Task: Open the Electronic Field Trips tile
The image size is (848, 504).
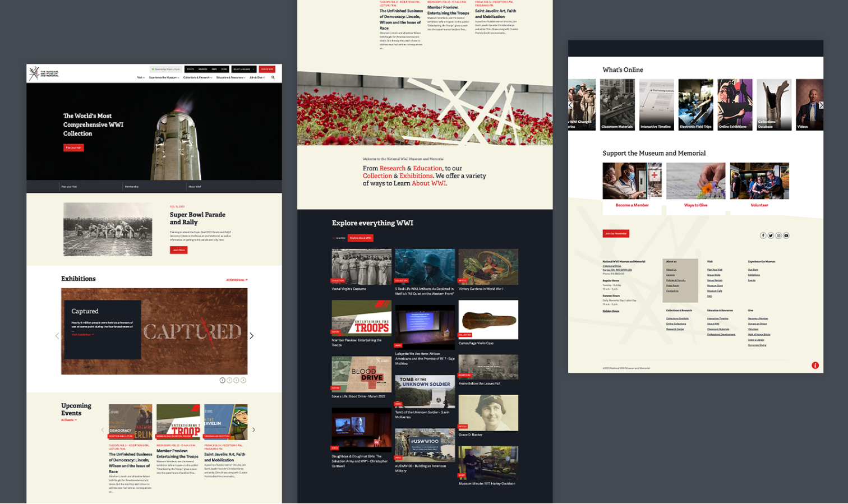Action: 695,105
